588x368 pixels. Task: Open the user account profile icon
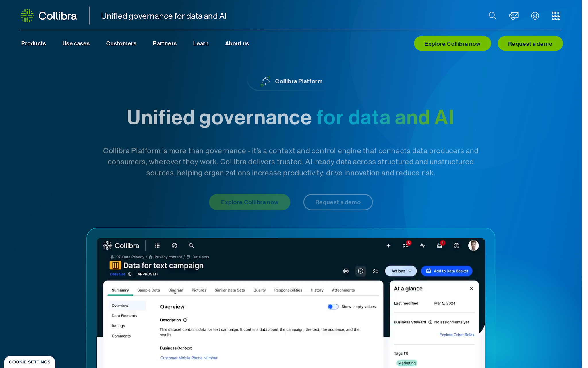tap(535, 16)
